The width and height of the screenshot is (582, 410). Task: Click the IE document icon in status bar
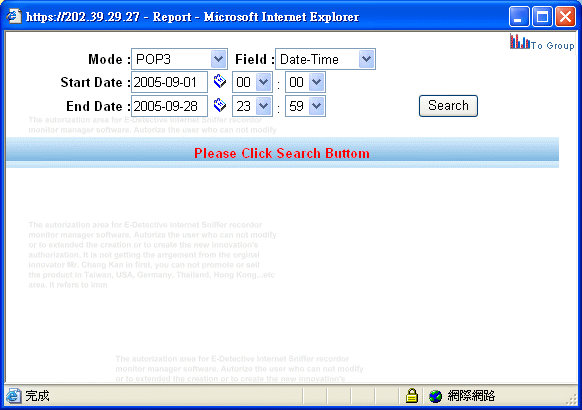[x=13, y=396]
